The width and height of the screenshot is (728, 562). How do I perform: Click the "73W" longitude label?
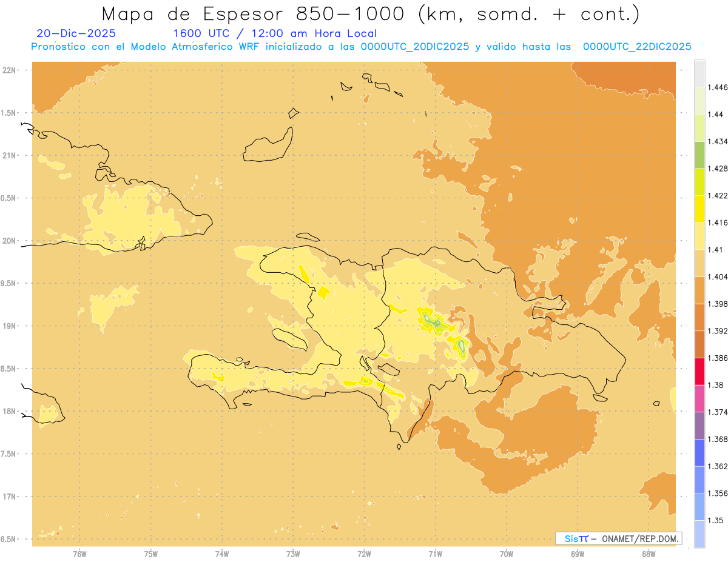293,554
